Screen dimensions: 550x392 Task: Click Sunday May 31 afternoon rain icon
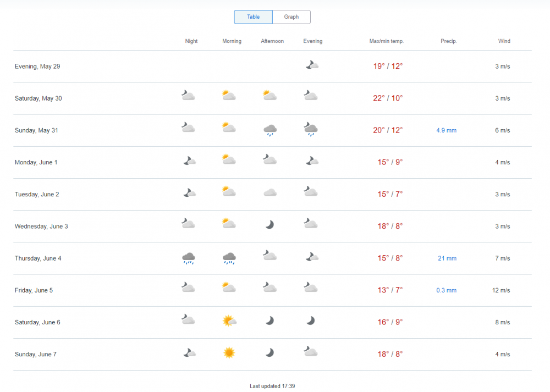(x=269, y=130)
